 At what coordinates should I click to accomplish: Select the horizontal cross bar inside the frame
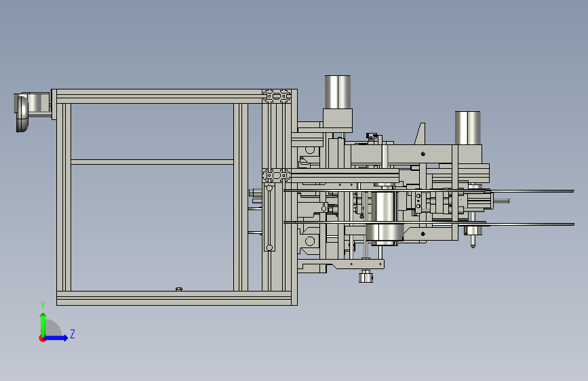[152, 162]
